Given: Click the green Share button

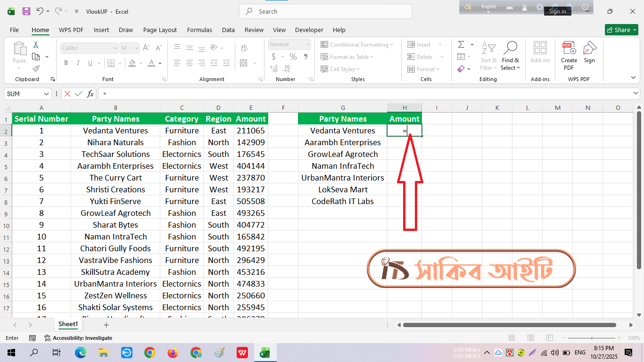Looking at the screenshot, I should [621, 30].
